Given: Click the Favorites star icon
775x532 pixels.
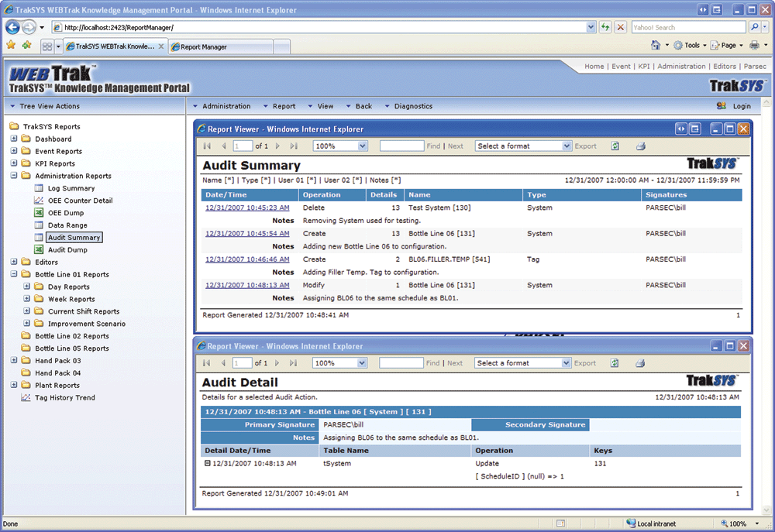Looking at the screenshot, I should point(11,46).
